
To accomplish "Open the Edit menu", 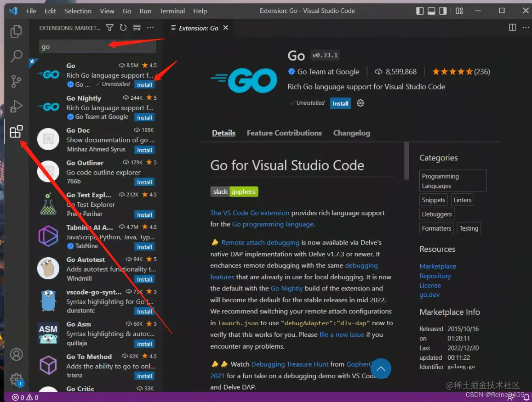I will tap(50, 11).
